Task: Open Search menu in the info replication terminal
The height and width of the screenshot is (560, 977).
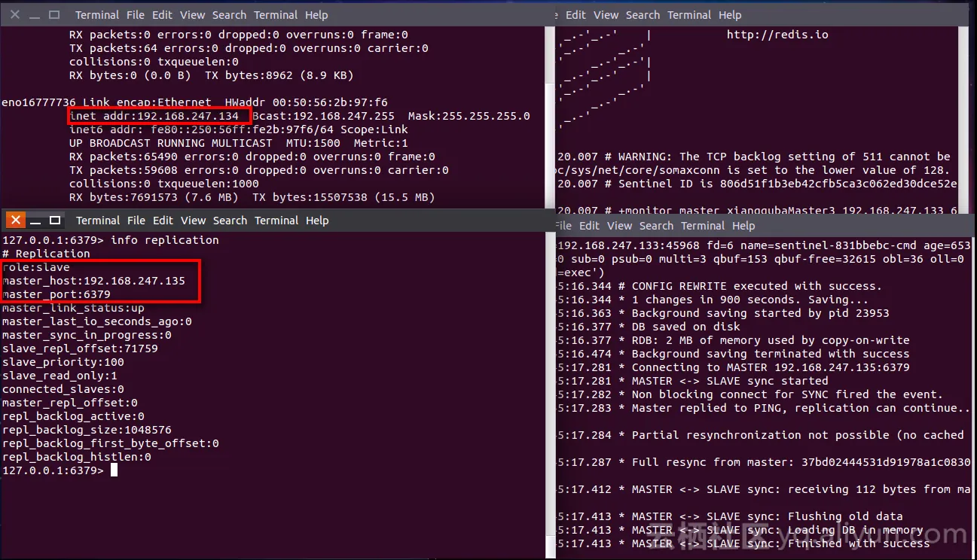Action: (x=230, y=221)
